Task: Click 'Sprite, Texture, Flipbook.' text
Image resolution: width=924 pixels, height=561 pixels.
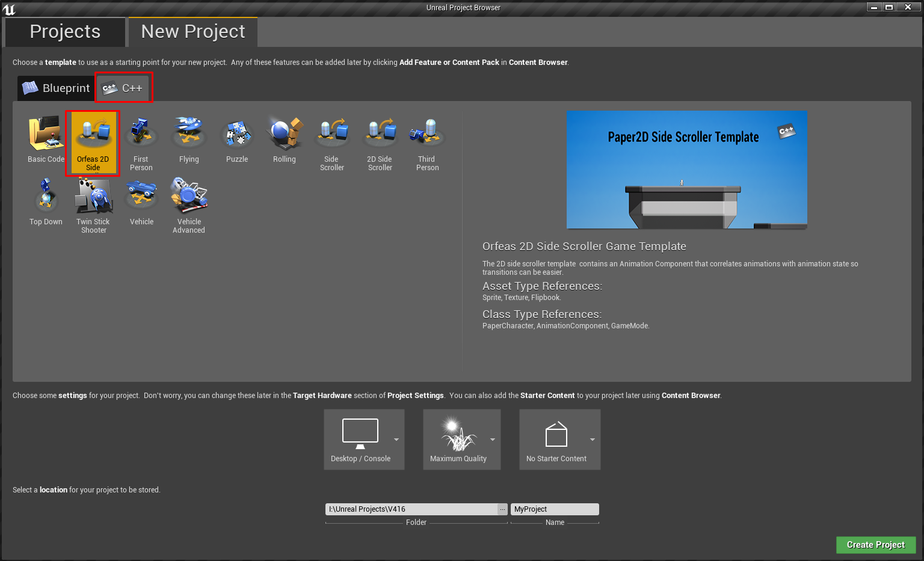Action: [522, 298]
